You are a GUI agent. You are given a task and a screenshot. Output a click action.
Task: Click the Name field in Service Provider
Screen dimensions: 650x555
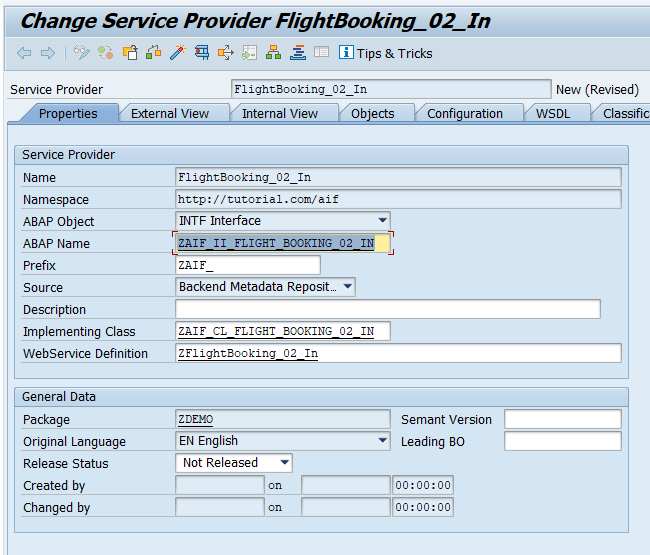(x=398, y=177)
